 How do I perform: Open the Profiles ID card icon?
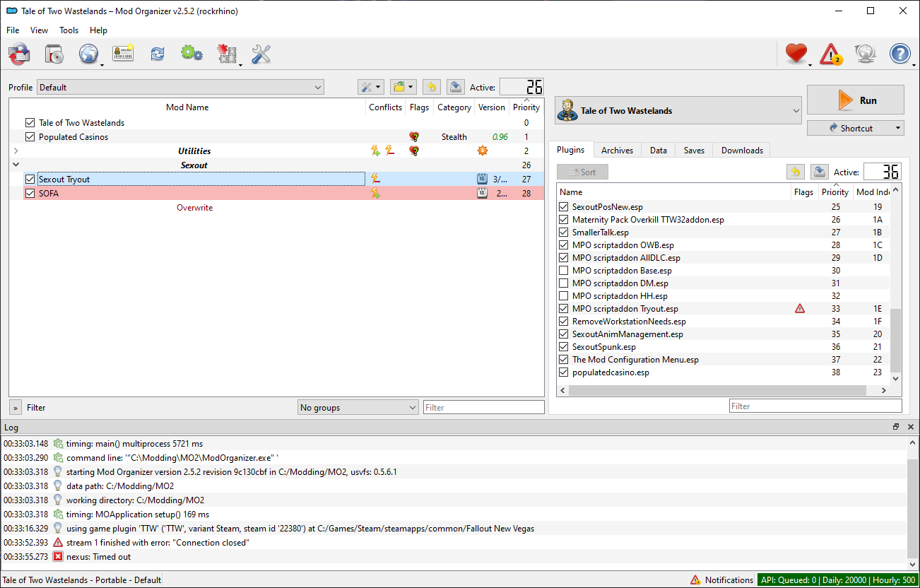123,54
